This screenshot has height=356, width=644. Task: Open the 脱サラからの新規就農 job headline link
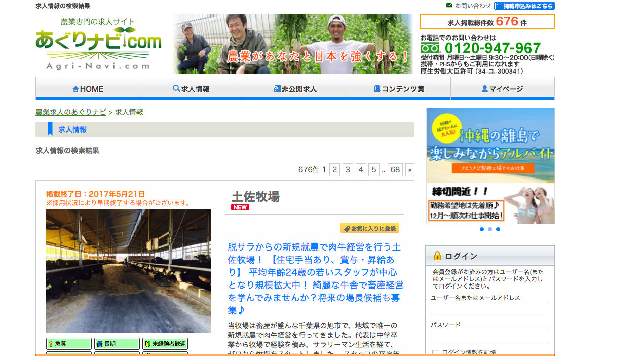tap(316, 278)
